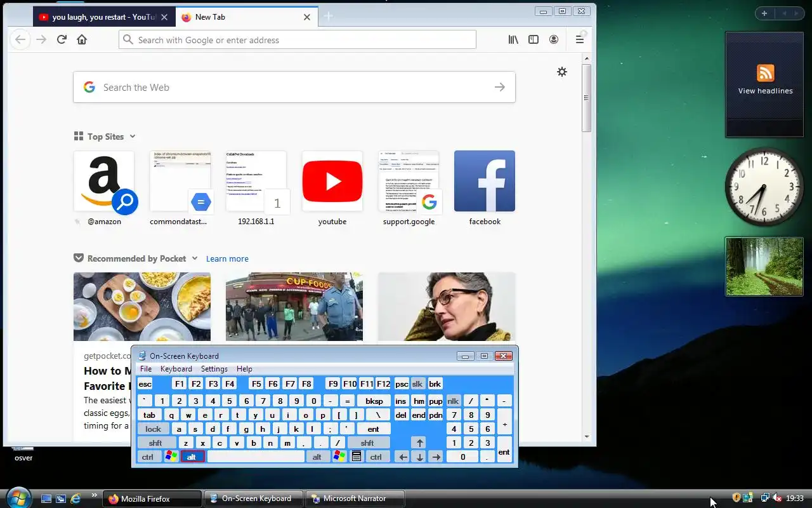
Task: Select the New Tab tab
Action: (x=247, y=17)
